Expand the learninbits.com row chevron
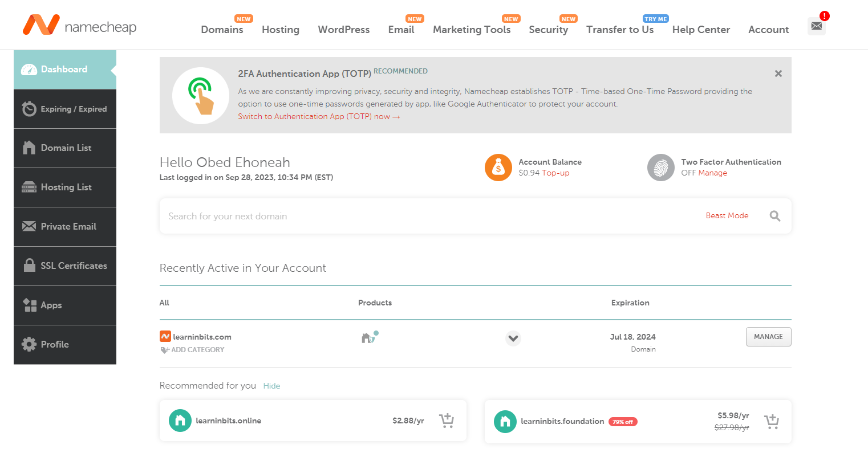868x457 pixels. coord(513,338)
